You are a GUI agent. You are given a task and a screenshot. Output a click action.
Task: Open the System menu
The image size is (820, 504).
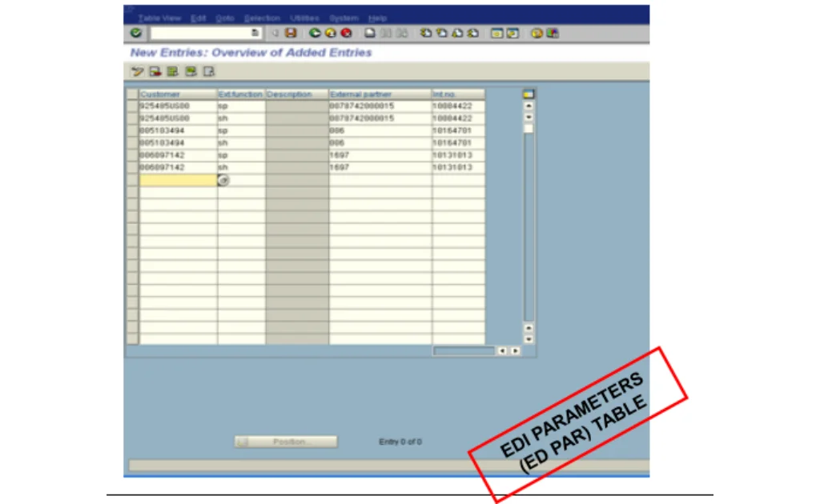(344, 18)
